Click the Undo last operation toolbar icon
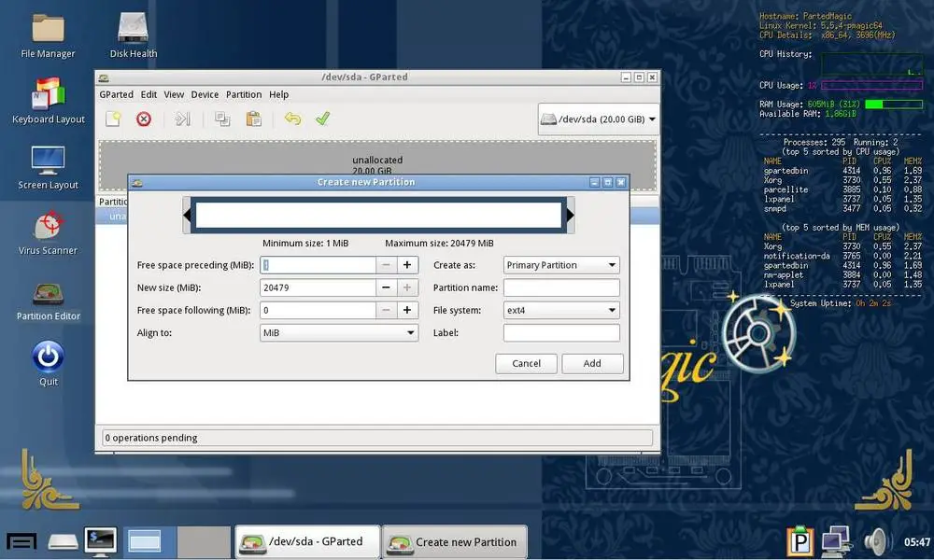 coord(292,119)
